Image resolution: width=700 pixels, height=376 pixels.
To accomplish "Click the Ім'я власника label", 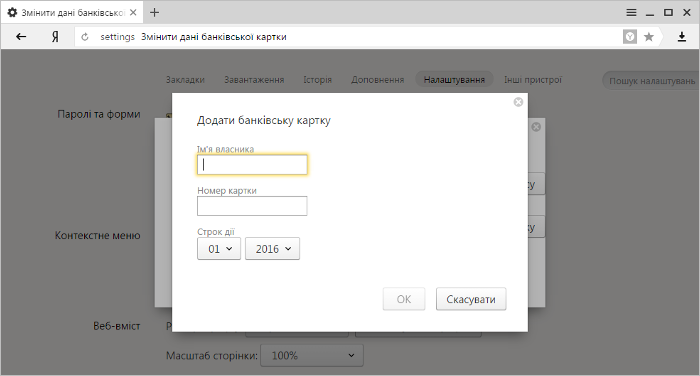I will 225,149.
